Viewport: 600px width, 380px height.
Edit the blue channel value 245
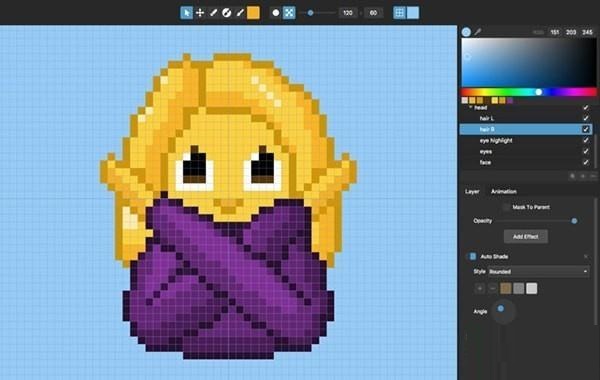coord(587,32)
